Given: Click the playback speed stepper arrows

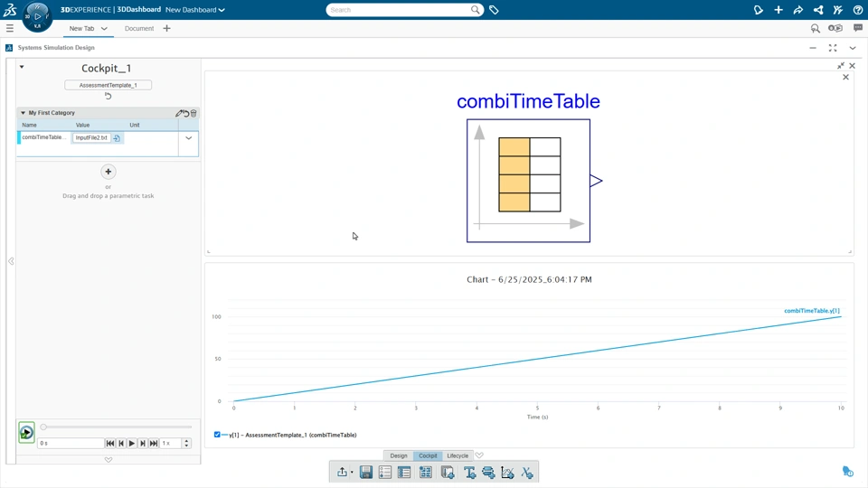Looking at the screenshot, I should click(x=186, y=443).
